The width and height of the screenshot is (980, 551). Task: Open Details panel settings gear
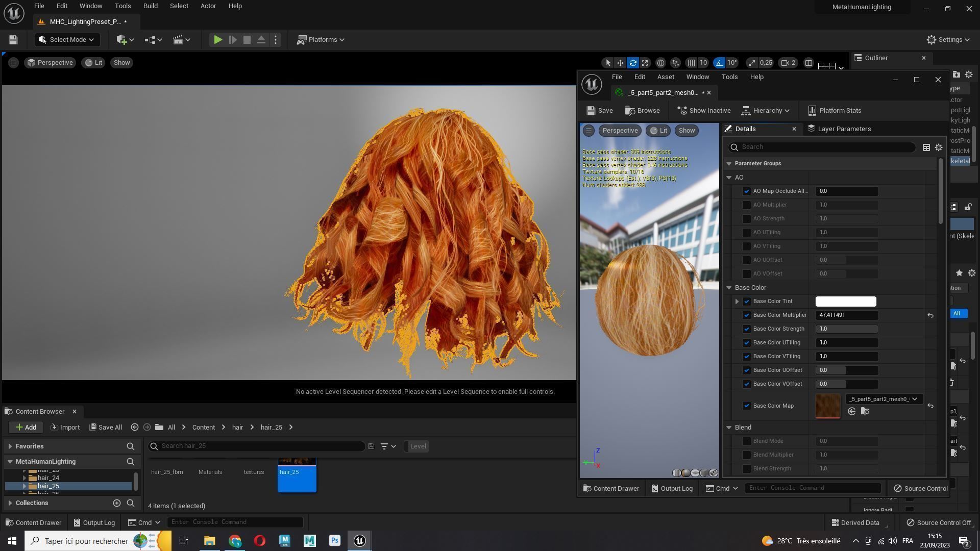938,147
